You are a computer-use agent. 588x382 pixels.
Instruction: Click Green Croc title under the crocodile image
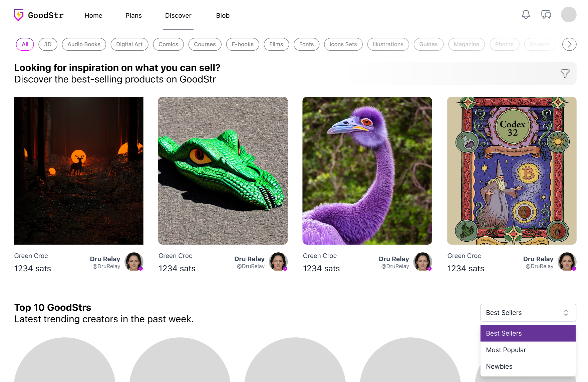tap(176, 256)
